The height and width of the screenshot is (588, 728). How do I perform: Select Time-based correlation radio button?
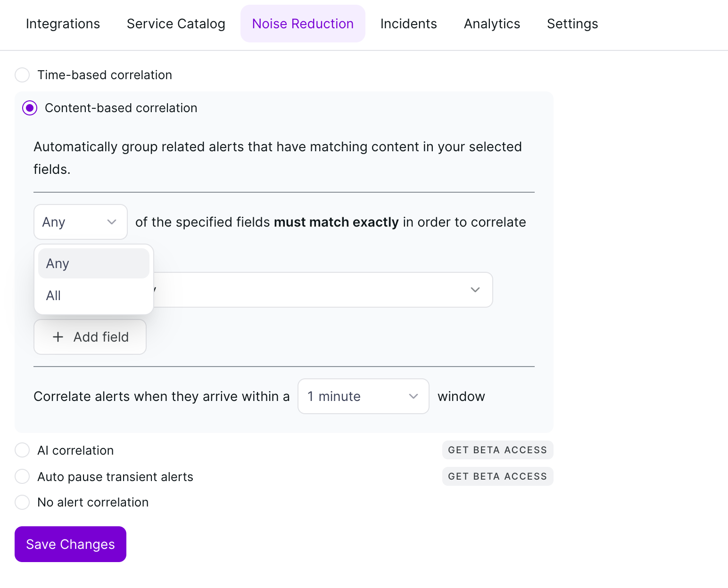point(22,75)
